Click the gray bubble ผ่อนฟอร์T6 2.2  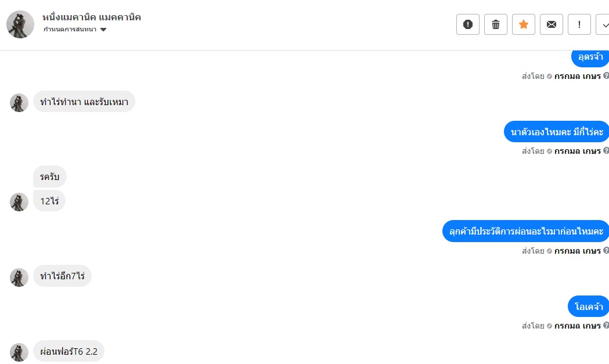click(x=69, y=351)
